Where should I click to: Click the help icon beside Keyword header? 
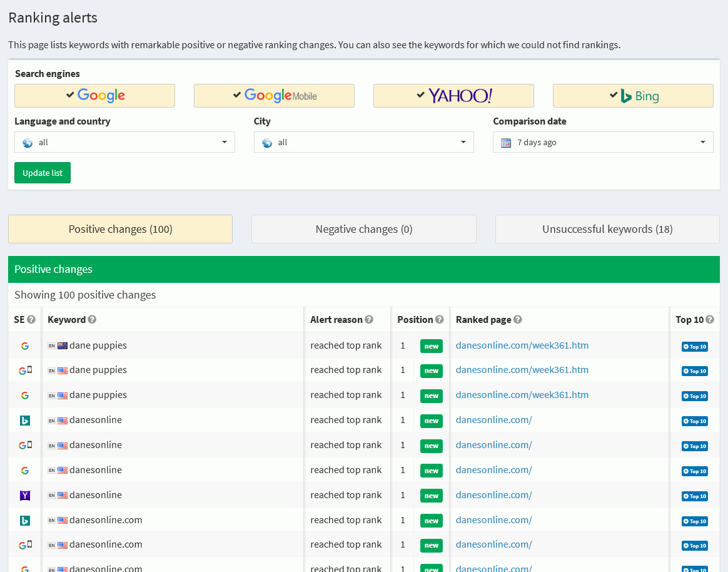(x=92, y=320)
